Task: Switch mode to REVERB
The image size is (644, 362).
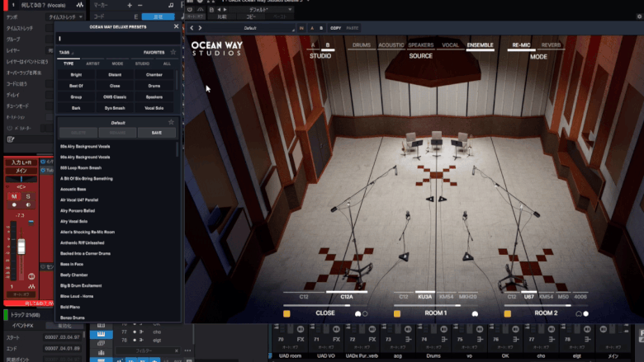Action: pyautogui.click(x=551, y=45)
